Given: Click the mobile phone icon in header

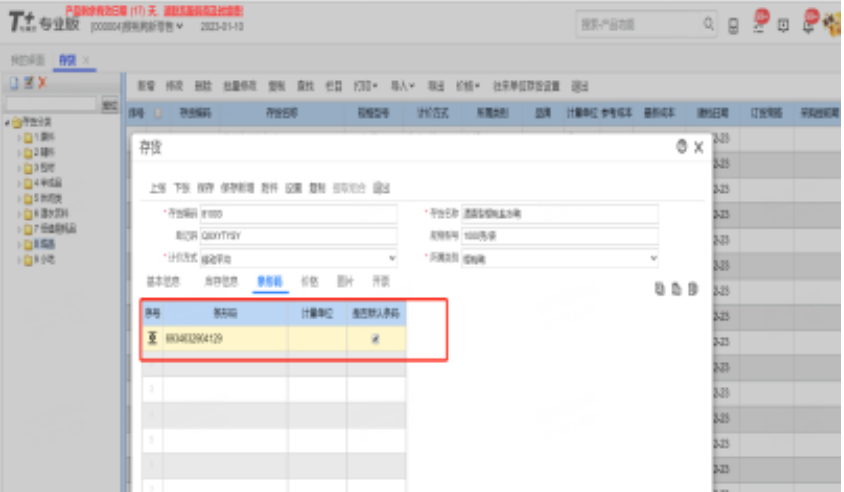Looking at the screenshot, I should coord(734,25).
